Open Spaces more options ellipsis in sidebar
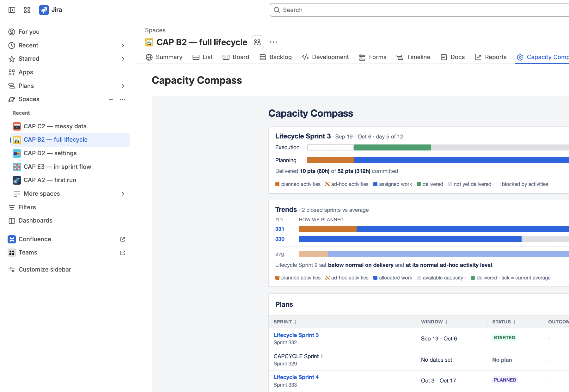Screen dimensions: 569x392 (123, 100)
